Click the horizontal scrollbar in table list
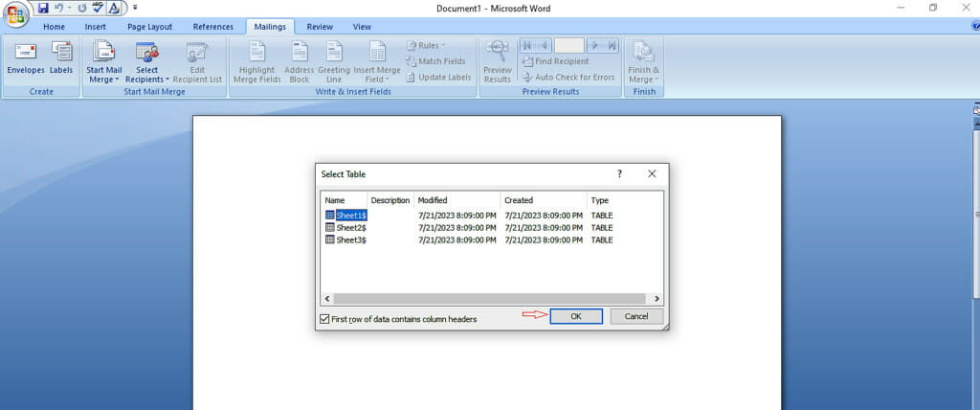The width and height of the screenshot is (980, 410). tap(489, 299)
